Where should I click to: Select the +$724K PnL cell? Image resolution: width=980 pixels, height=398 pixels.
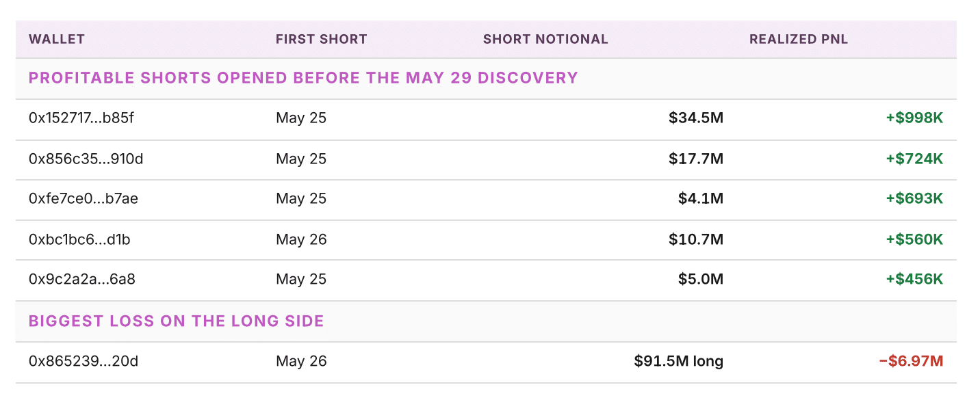tap(914, 159)
